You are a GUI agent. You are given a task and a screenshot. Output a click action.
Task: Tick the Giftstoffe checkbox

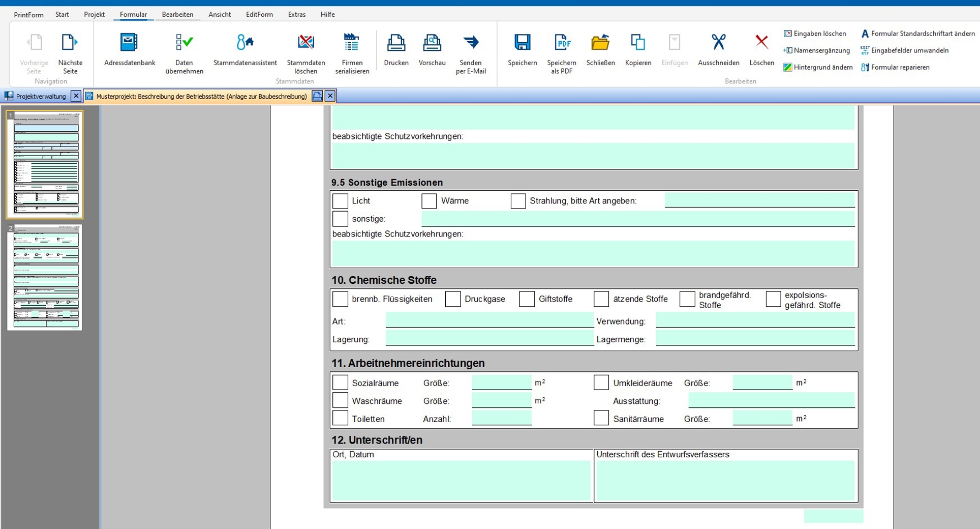click(x=527, y=299)
